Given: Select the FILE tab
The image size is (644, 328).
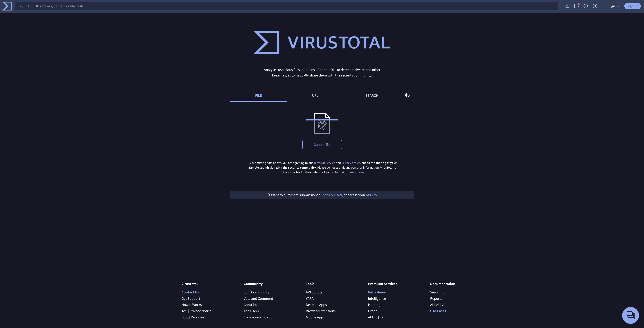Looking at the screenshot, I should [258, 96].
